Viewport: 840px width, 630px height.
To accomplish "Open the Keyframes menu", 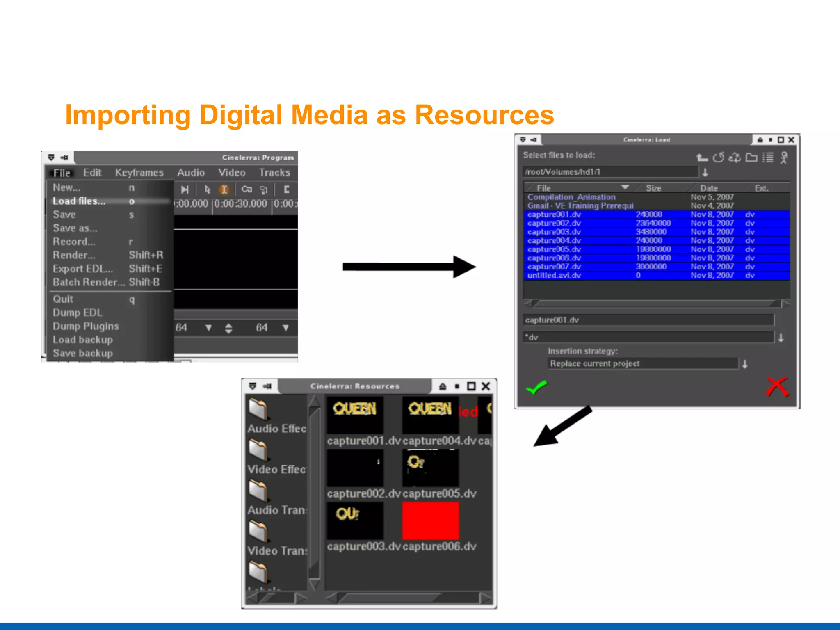I will tap(139, 173).
